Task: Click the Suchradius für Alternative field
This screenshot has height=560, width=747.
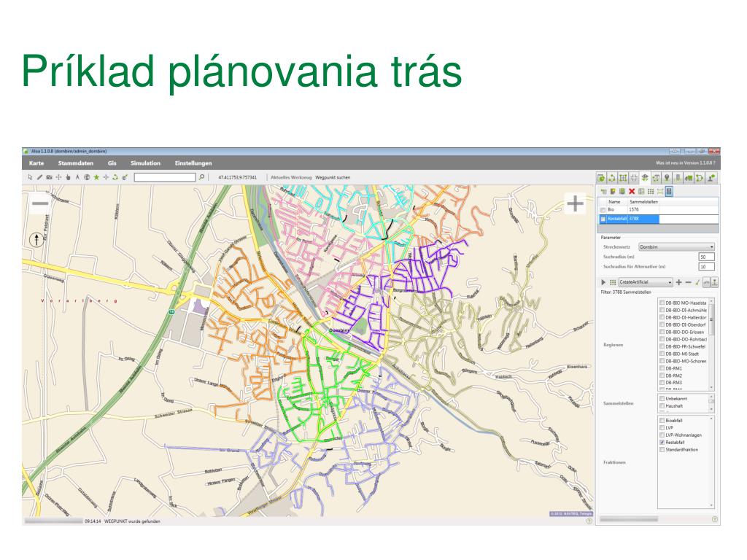Action: point(706,266)
